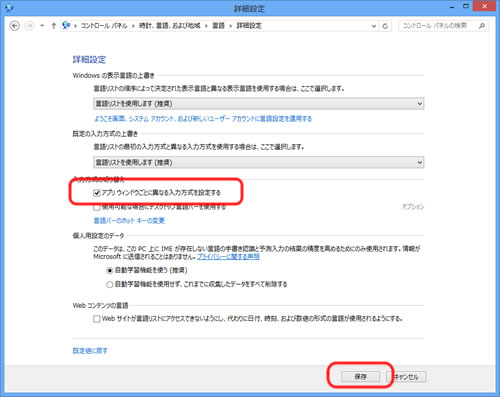Open the default input method override dropdown
500x397 pixels.
click(x=258, y=162)
